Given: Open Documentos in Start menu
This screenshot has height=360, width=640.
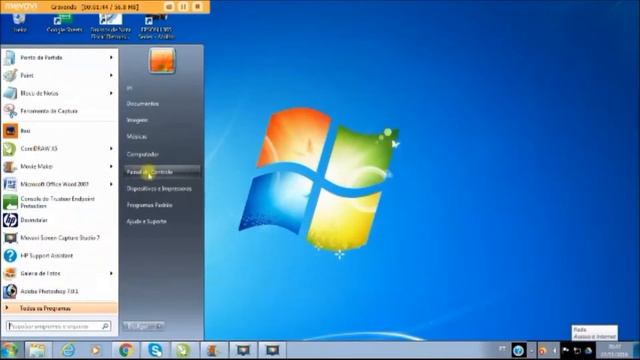Looking at the screenshot, I should coord(142,104).
